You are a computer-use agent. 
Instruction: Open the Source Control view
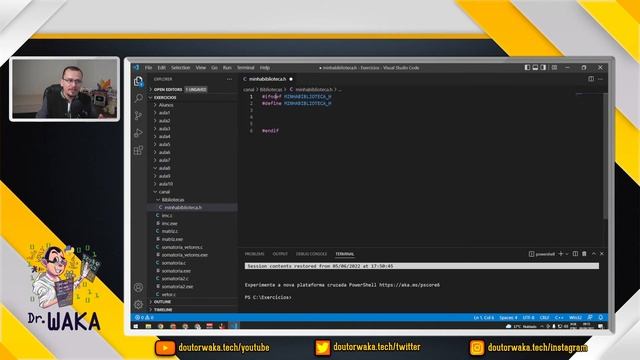tap(138, 116)
